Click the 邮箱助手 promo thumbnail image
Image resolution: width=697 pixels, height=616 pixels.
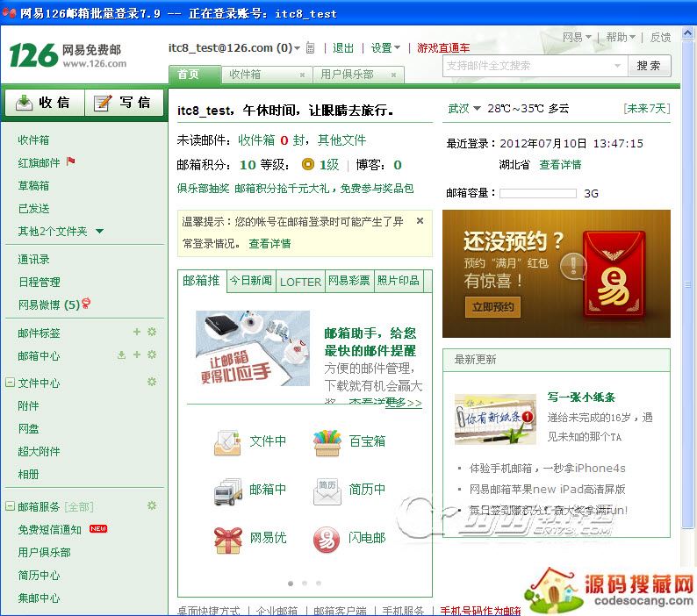point(253,348)
